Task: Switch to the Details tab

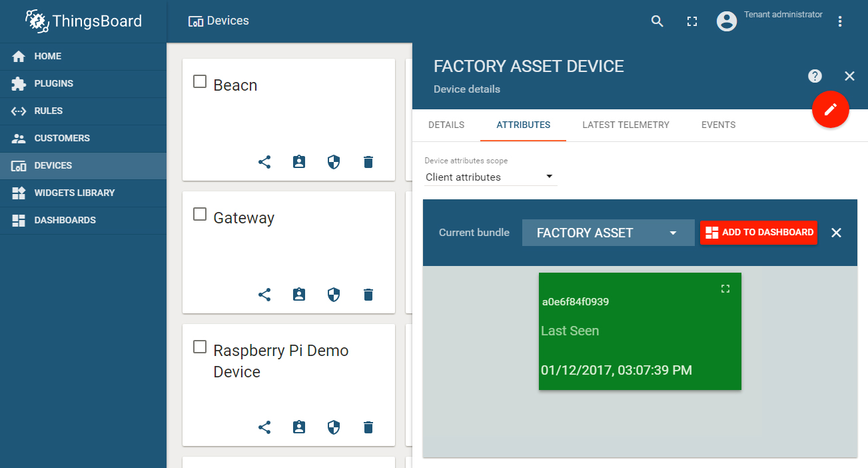Action: (x=446, y=125)
